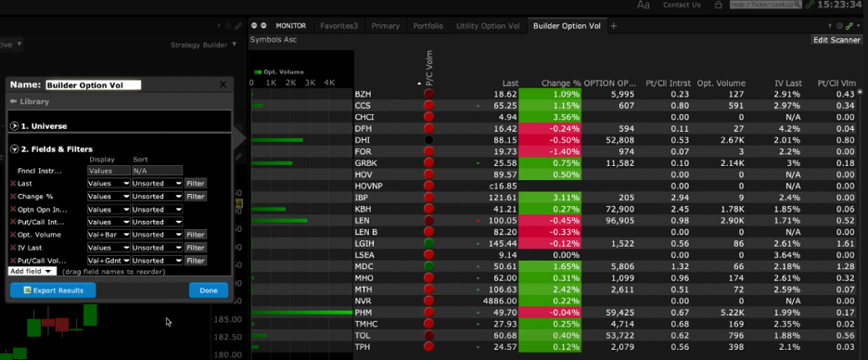Open the Contact Us link
The height and width of the screenshot is (360, 868).
pyautogui.click(x=682, y=5)
